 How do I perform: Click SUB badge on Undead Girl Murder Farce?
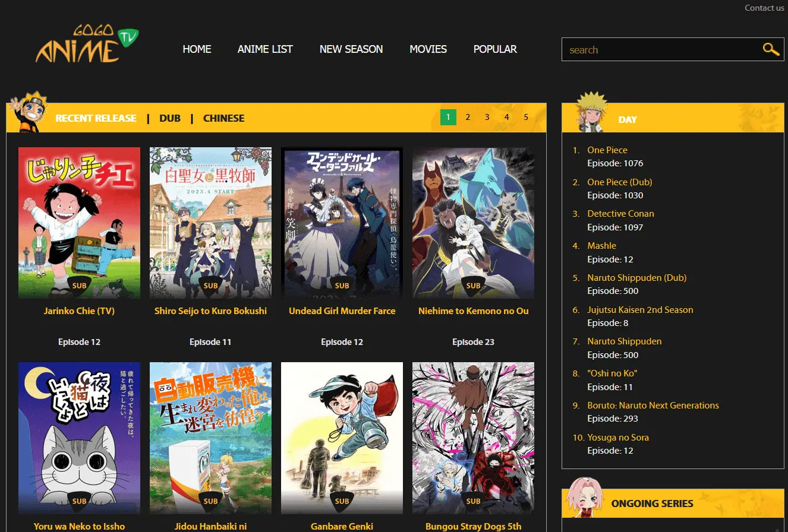pyautogui.click(x=342, y=285)
